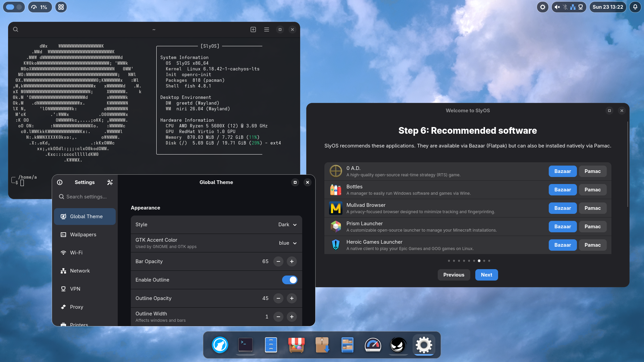Increase Outline Width with plus button
The image size is (644, 362).
pos(292,317)
